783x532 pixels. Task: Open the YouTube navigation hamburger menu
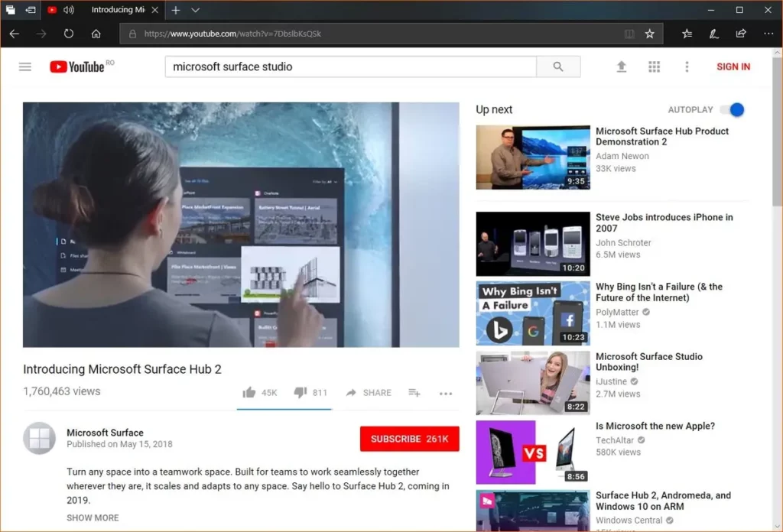(x=24, y=66)
